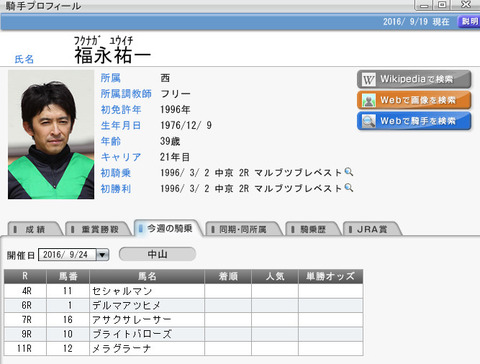Image resolution: width=480 pixels, height=364 pixels.
Task: Open the 説明 help button
Action: (x=469, y=22)
